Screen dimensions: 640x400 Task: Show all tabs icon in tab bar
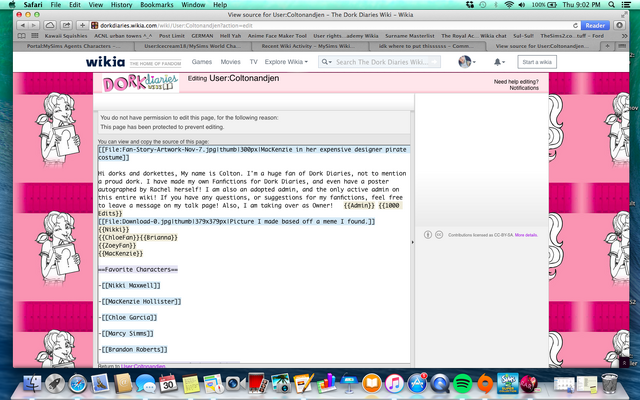tap(621, 46)
